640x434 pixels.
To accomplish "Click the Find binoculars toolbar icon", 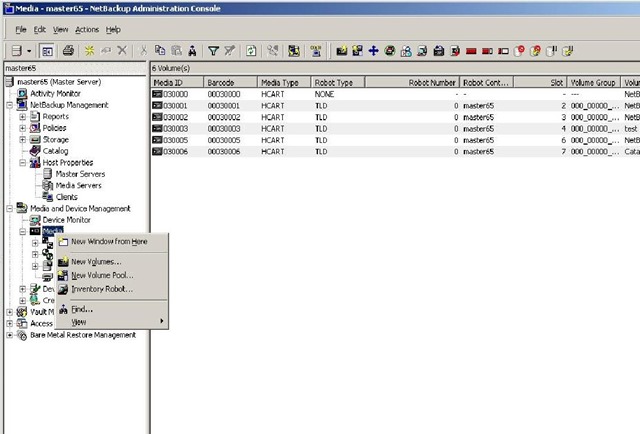I will pyautogui.click(x=192, y=51).
